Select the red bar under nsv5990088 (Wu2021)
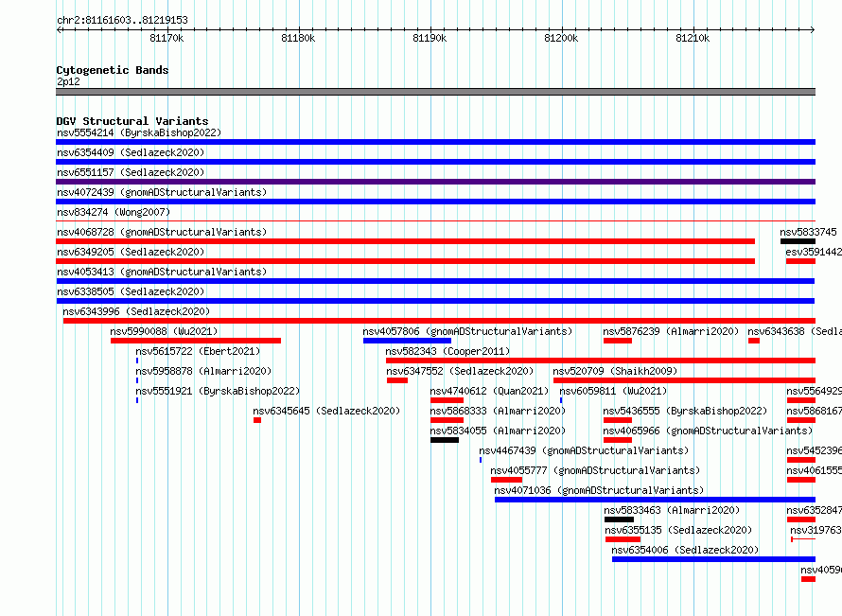This screenshot has width=842, height=616. point(196,341)
